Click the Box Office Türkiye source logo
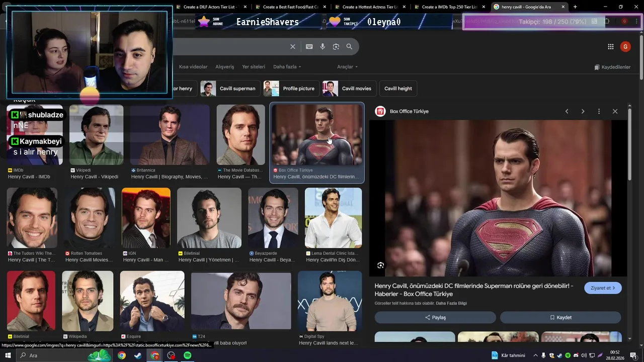The width and height of the screenshot is (644, 362). pos(380,111)
